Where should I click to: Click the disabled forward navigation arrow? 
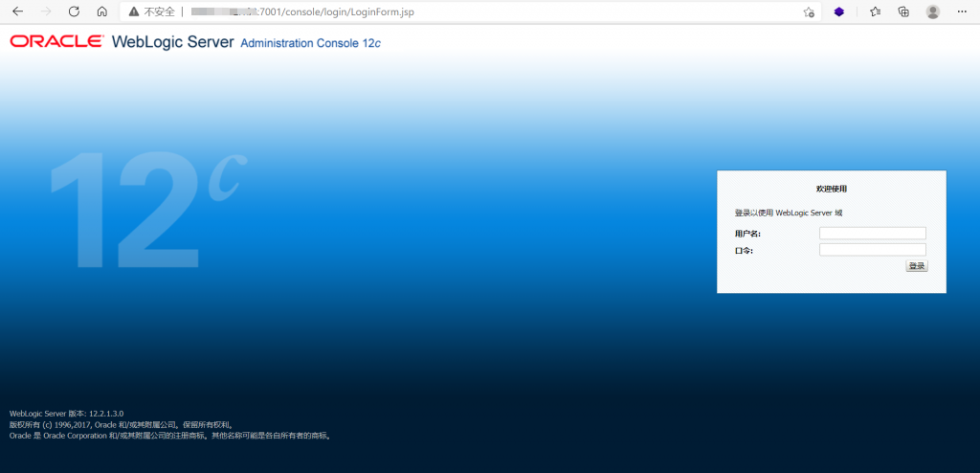[x=46, y=11]
